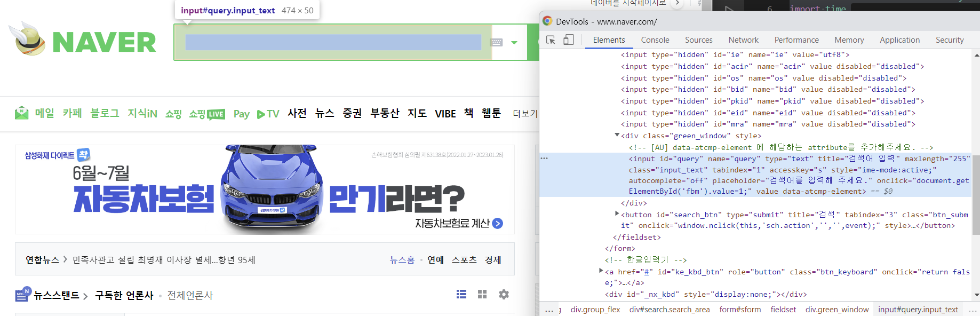Click the DevTools scrollbar down arrow
Image resolution: width=980 pixels, height=316 pixels.
coord(976,295)
